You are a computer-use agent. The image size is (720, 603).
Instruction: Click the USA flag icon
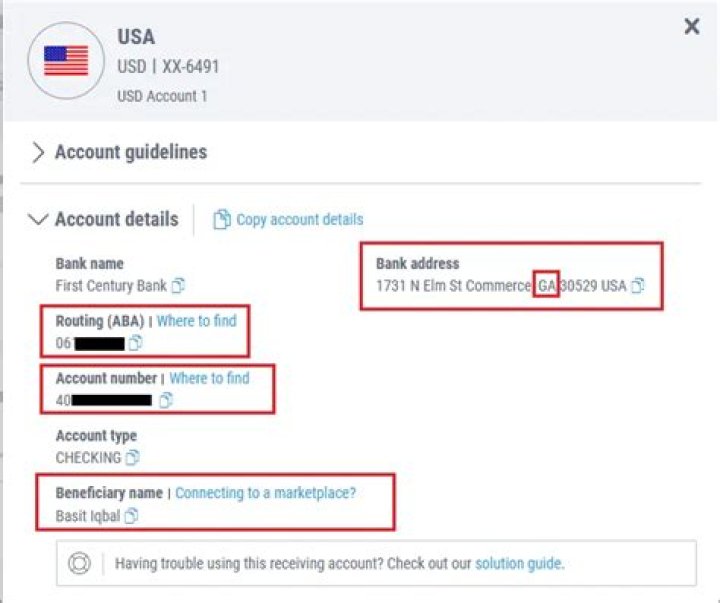click(x=66, y=61)
